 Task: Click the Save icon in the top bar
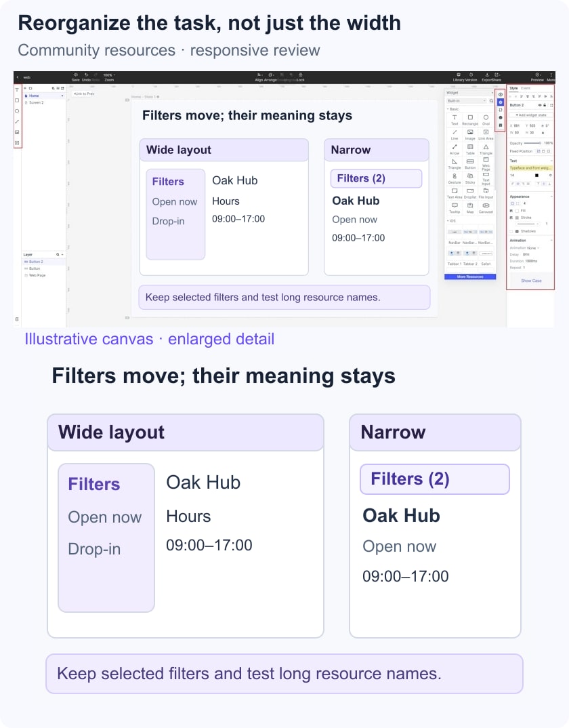[x=76, y=75]
